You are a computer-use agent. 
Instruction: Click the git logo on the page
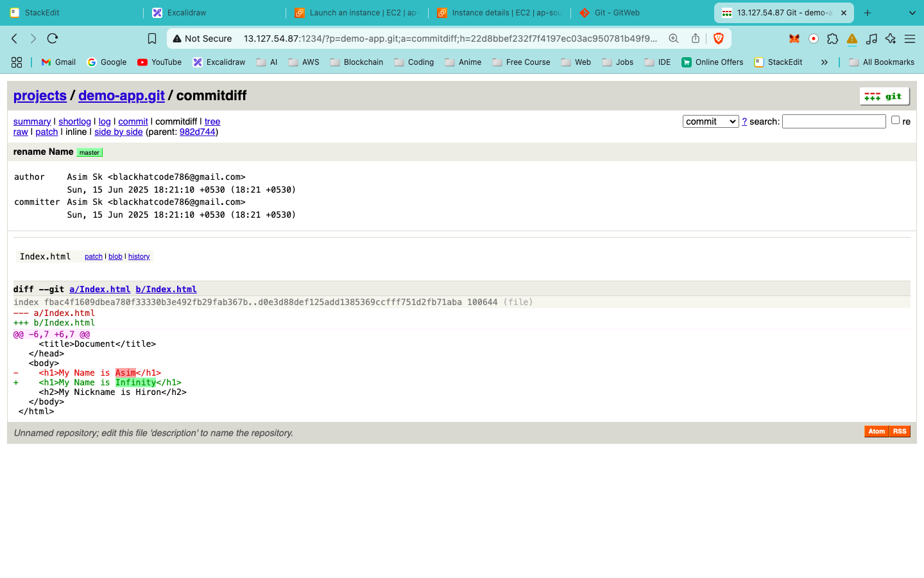click(884, 96)
